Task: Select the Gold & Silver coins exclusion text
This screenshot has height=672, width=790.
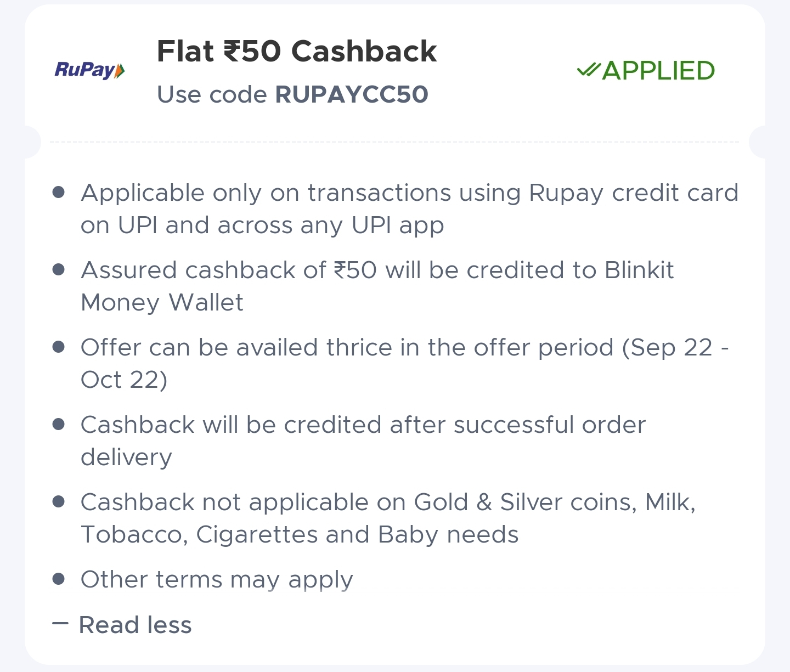Action: click(x=387, y=518)
